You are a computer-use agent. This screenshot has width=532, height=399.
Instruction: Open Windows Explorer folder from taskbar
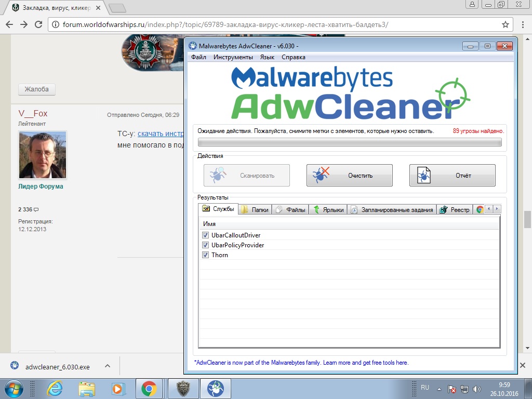tap(87, 389)
